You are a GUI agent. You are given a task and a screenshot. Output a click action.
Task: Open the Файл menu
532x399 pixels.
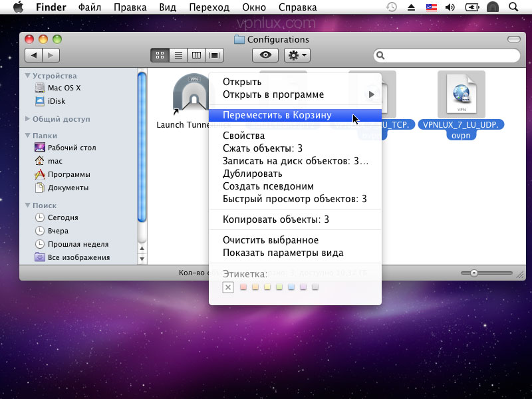pos(90,7)
